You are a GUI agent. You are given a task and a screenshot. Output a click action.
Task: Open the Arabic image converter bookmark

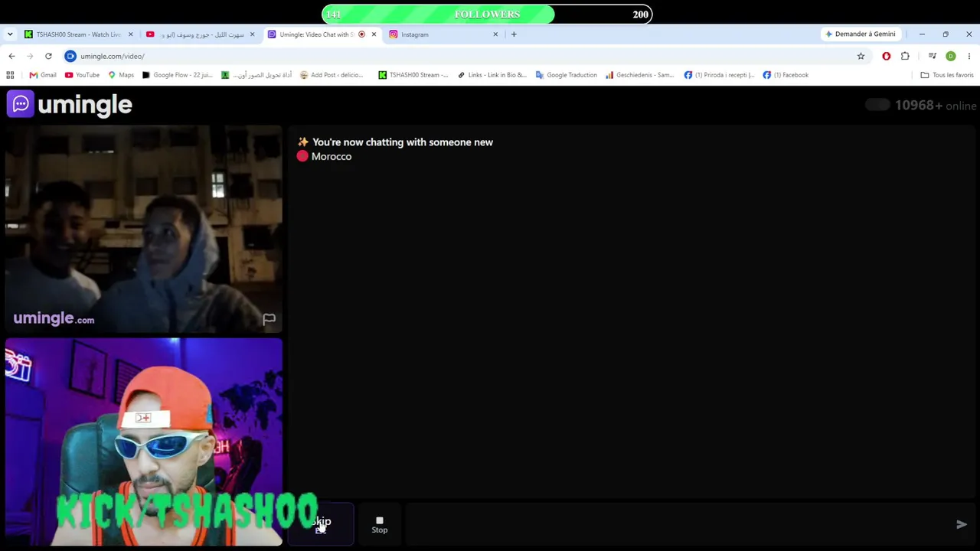[x=256, y=75]
